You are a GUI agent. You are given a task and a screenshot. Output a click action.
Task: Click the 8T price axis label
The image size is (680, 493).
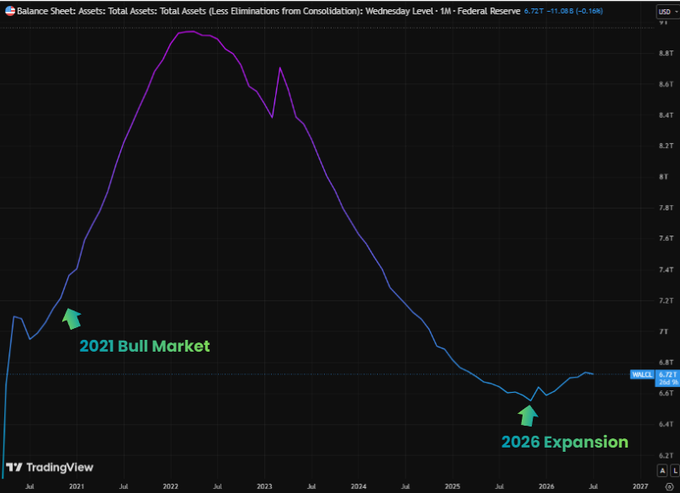tap(664, 177)
